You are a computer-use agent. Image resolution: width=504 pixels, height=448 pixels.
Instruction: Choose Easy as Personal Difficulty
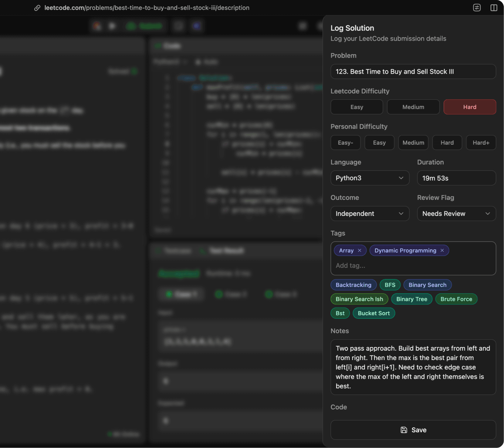pyautogui.click(x=379, y=143)
